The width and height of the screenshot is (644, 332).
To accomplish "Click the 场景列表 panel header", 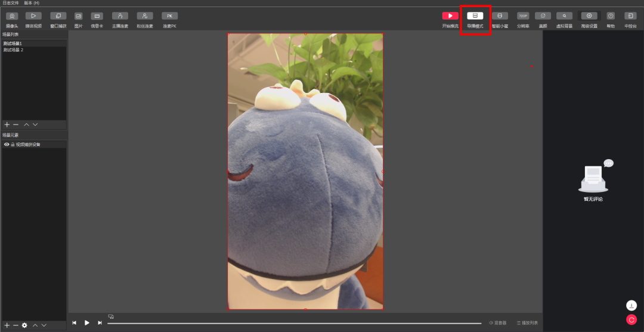I will [11, 35].
